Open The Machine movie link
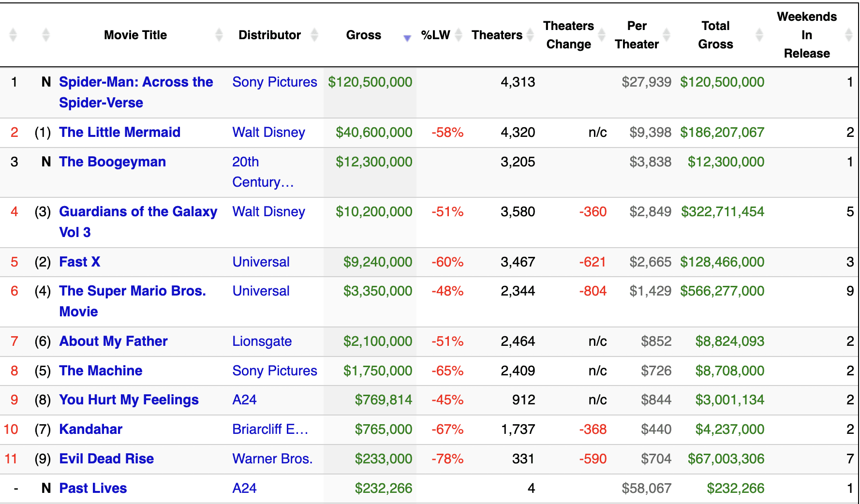 point(101,371)
